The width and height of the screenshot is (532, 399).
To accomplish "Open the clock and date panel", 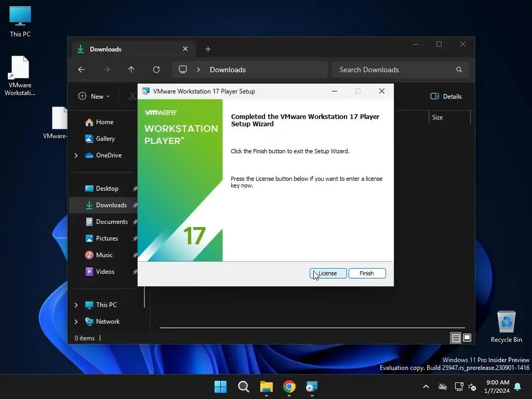I will click(497, 387).
